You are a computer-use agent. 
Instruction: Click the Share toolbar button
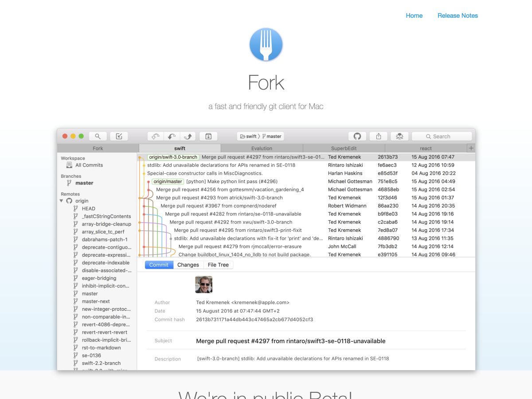point(379,137)
